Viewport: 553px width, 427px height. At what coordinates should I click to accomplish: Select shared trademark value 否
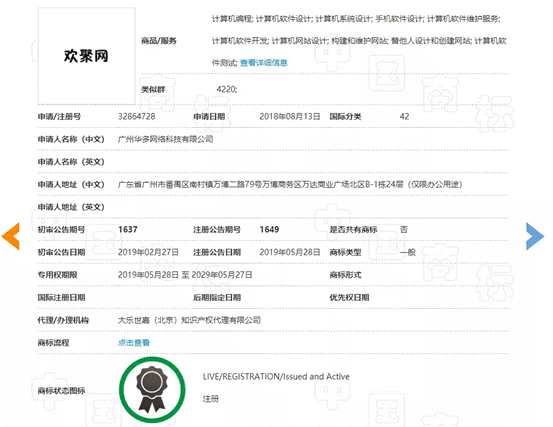coord(404,230)
